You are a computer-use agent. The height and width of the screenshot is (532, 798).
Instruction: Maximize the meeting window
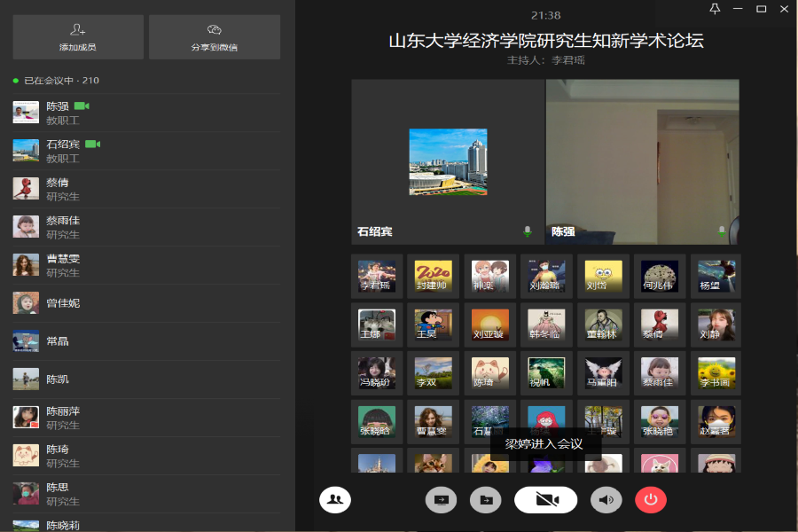click(761, 9)
